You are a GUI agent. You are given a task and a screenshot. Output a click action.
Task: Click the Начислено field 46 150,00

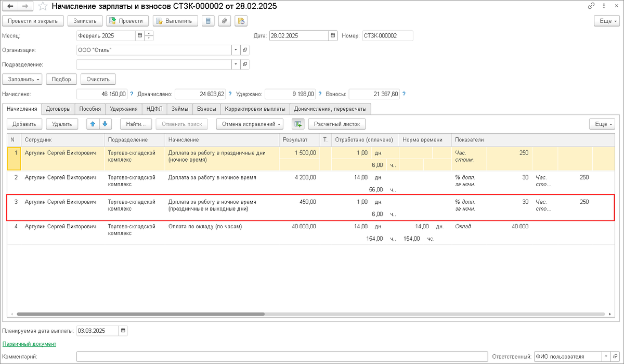pyautogui.click(x=101, y=94)
